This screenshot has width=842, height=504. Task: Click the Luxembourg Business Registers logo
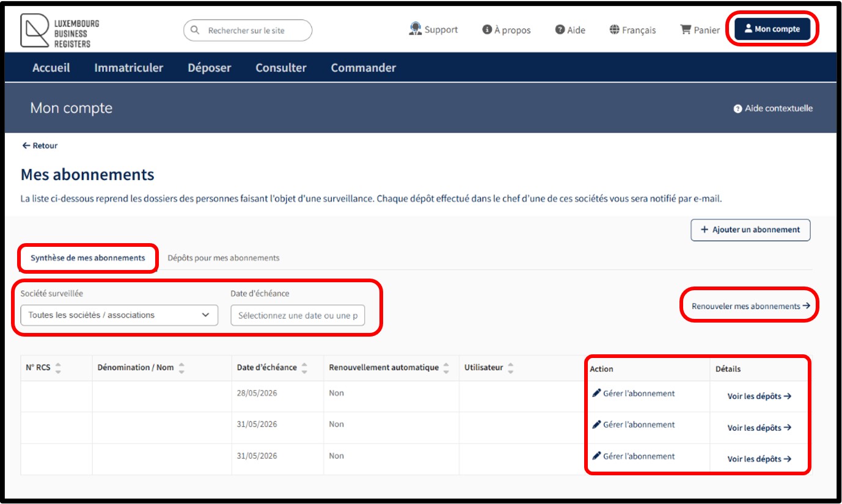click(59, 31)
